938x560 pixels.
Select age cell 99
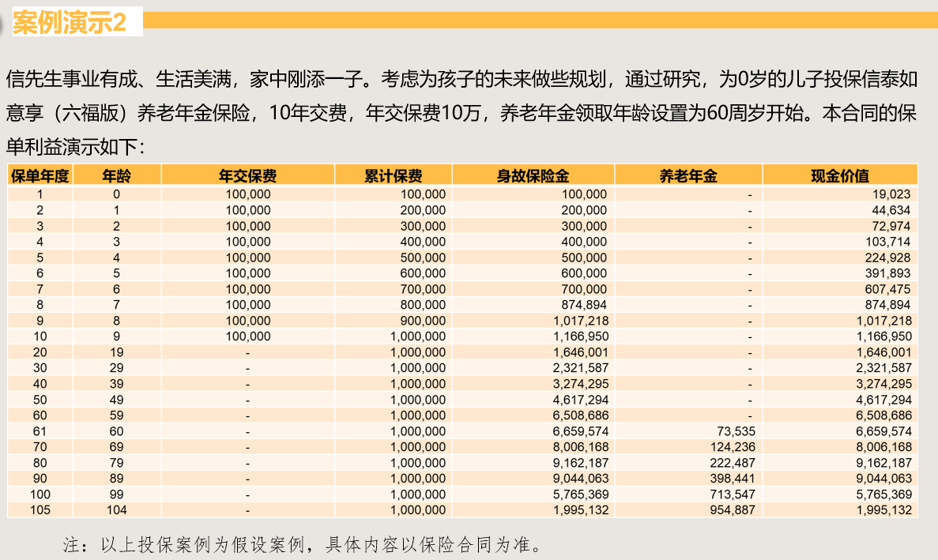tap(117, 495)
